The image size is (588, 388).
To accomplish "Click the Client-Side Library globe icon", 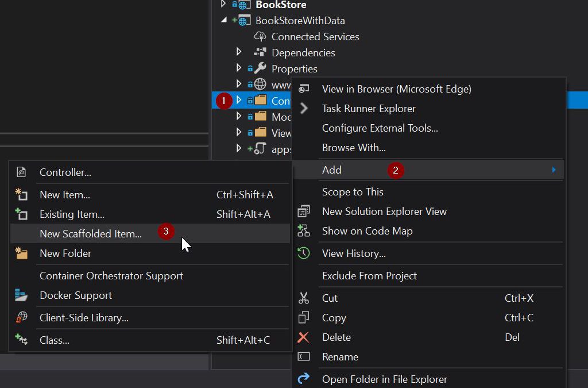I will [x=21, y=317].
